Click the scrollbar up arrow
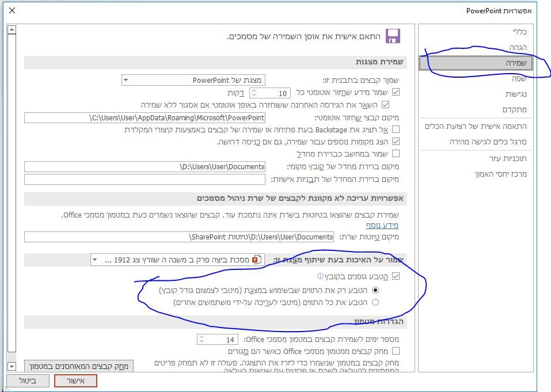The width and height of the screenshot is (551, 392). (12, 30)
